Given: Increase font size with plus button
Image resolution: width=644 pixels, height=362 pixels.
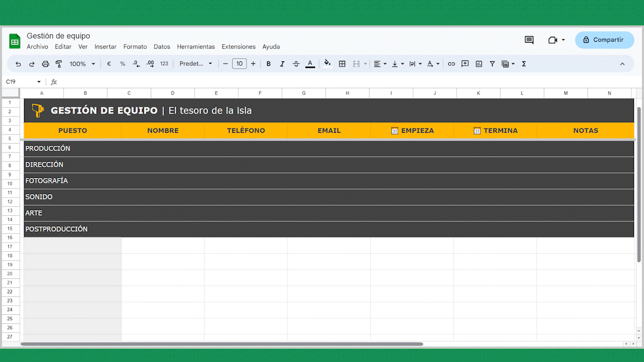Looking at the screenshot, I should click(253, 64).
